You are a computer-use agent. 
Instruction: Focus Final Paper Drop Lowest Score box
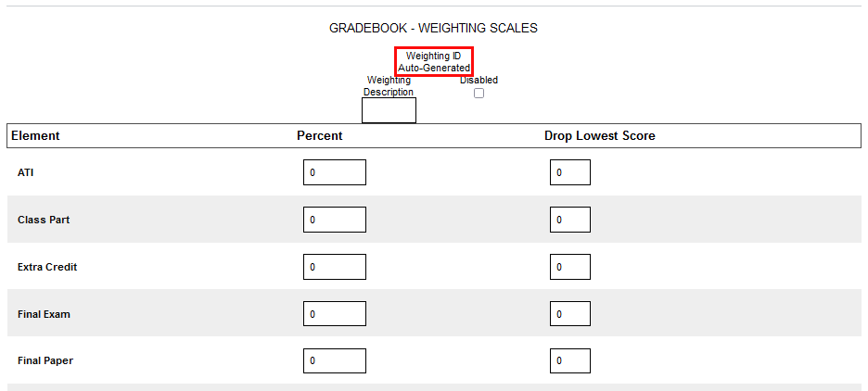pos(569,360)
